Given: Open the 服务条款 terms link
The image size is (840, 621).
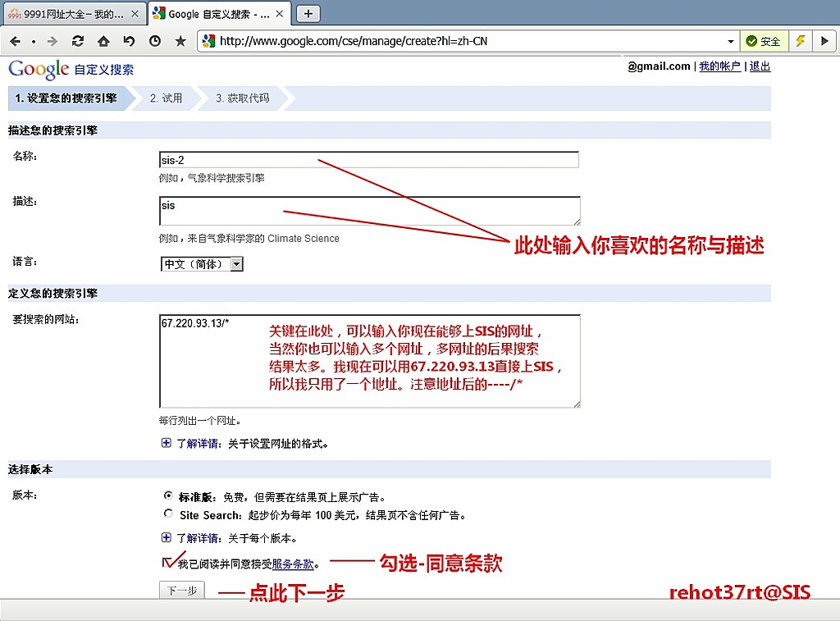Looking at the screenshot, I should coord(293,564).
